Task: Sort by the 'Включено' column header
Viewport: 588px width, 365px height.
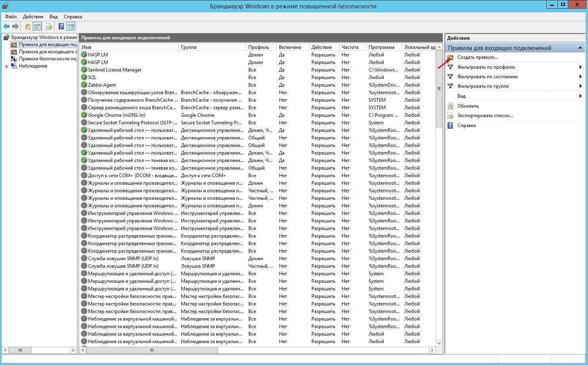Action: [x=293, y=47]
